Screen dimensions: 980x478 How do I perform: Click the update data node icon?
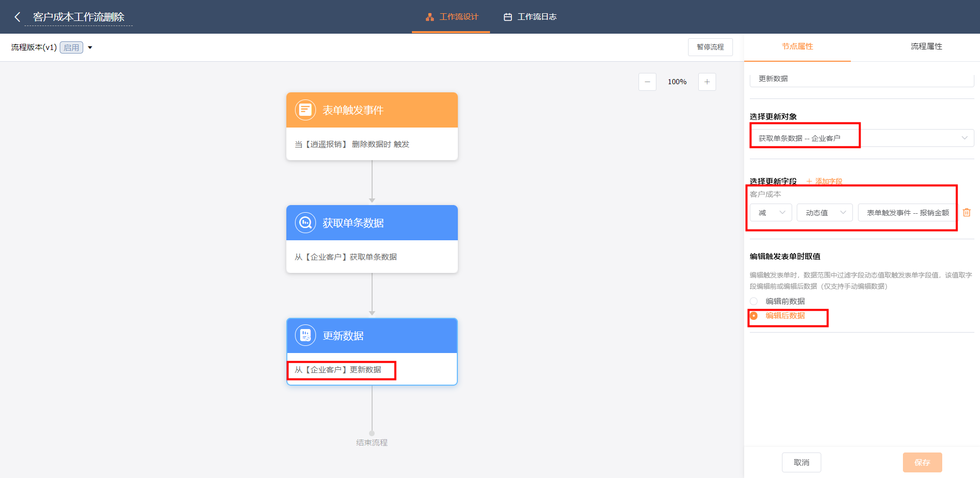pyautogui.click(x=305, y=335)
